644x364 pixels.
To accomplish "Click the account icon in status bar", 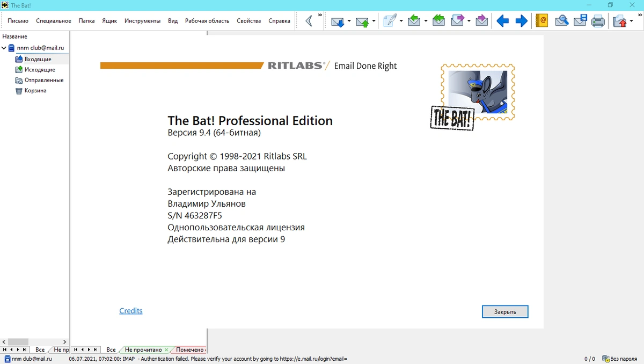I will tap(7, 359).
